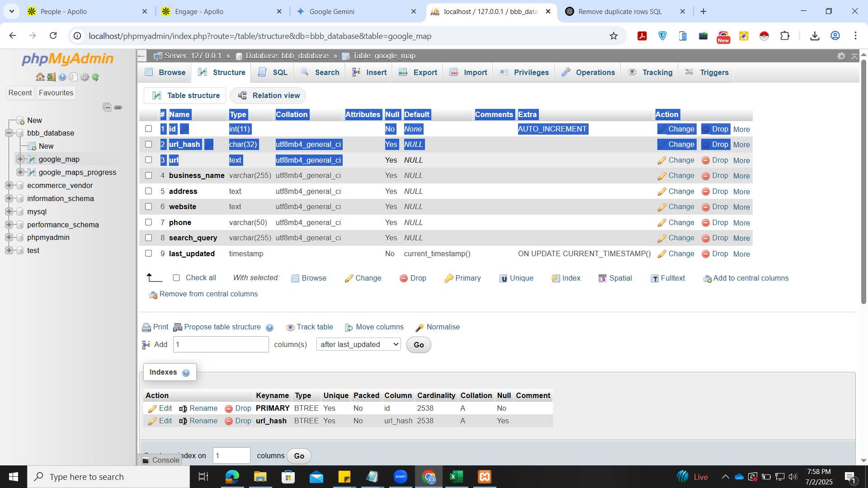
Task: Open navigation panel settings gear icon
Action: pyautogui.click(x=85, y=77)
